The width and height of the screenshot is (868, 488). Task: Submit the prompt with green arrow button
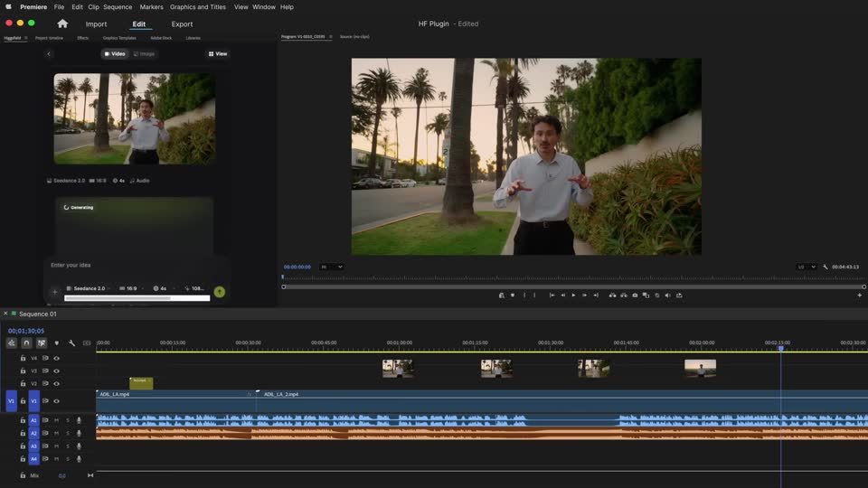220,292
